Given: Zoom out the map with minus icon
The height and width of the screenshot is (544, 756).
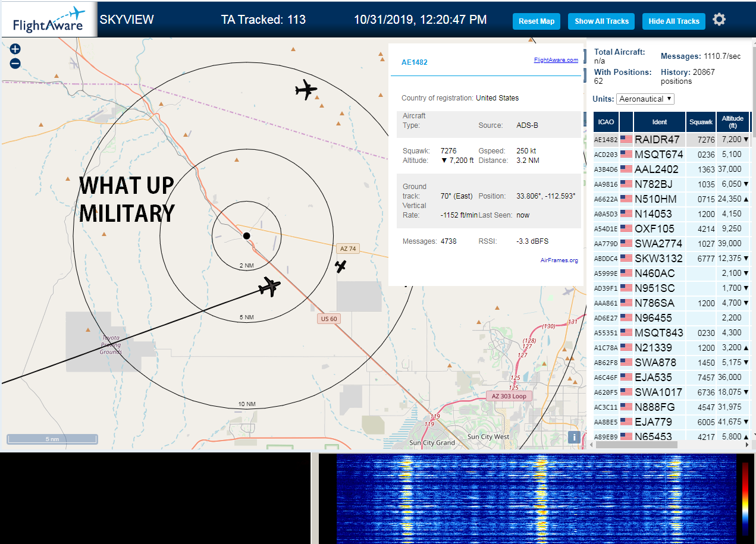Looking at the screenshot, I should pyautogui.click(x=15, y=64).
